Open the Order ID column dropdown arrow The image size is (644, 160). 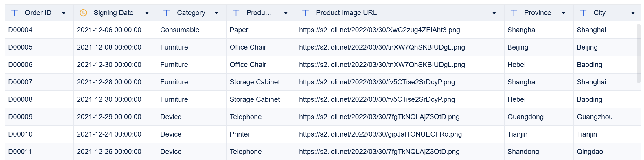tap(64, 13)
